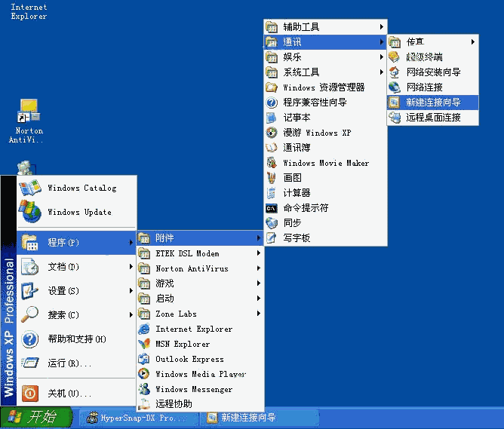
Task: Click the 画图 (Paint) icon
Action: pos(272,178)
